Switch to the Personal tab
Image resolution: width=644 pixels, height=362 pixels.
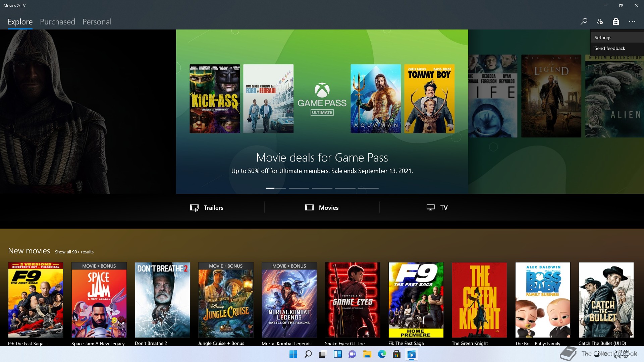(97, 22)
